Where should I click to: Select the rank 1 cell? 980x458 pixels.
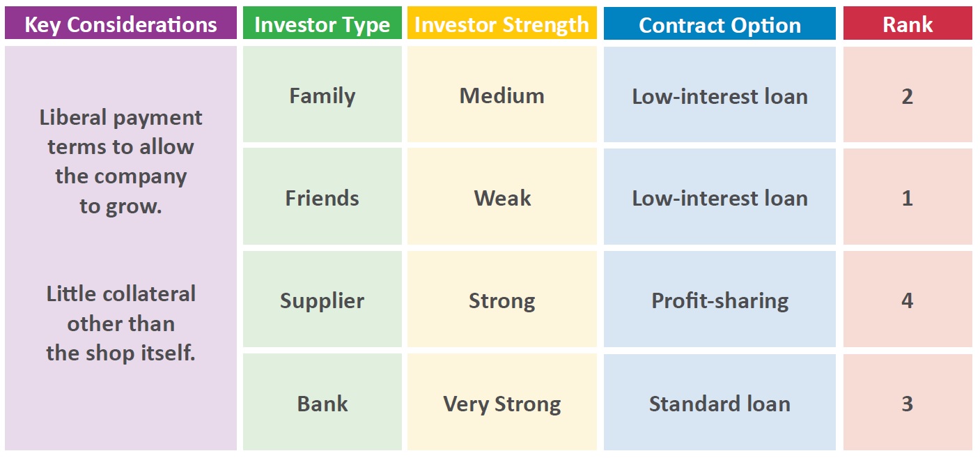(x=908, y=197)
